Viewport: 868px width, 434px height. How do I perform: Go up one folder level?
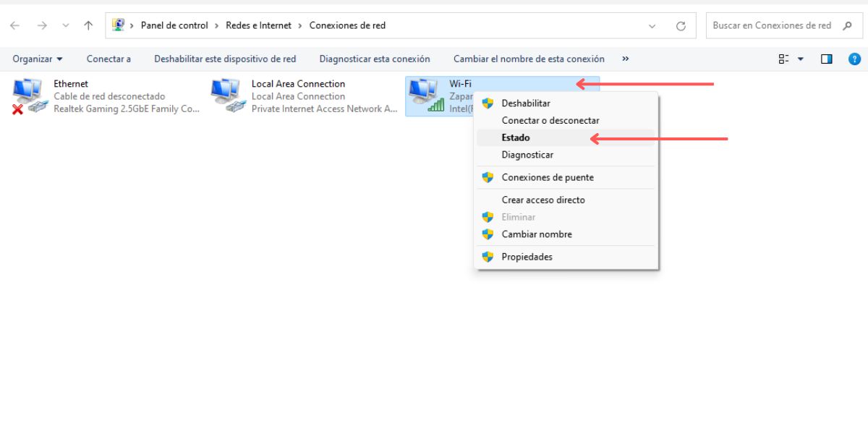click(88, 25)
